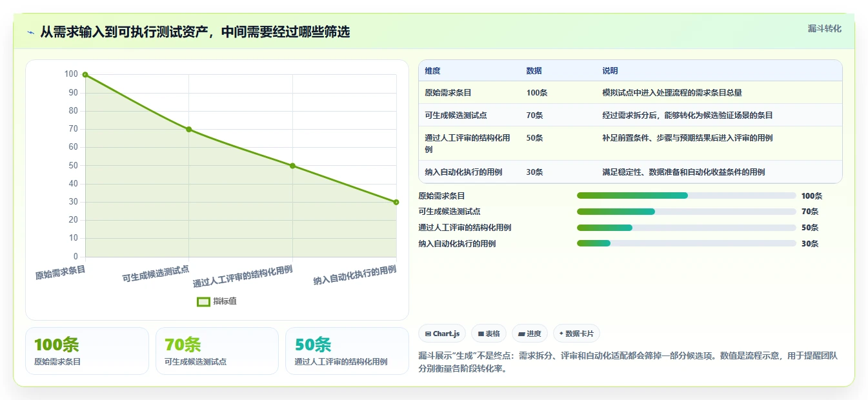This screenshot has width=868, height=400.
Task: Click the 原始需求条目 progress bar
Action: coord(686,195)
